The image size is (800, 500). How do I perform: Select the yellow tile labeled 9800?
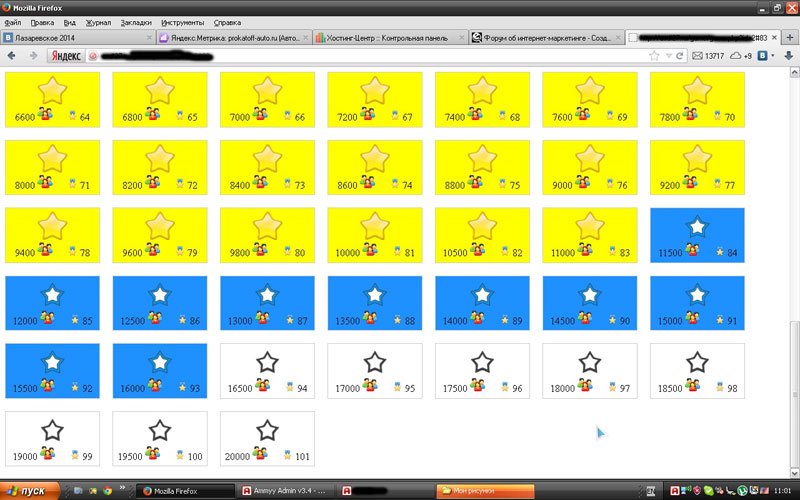click(x=267, y=235)
